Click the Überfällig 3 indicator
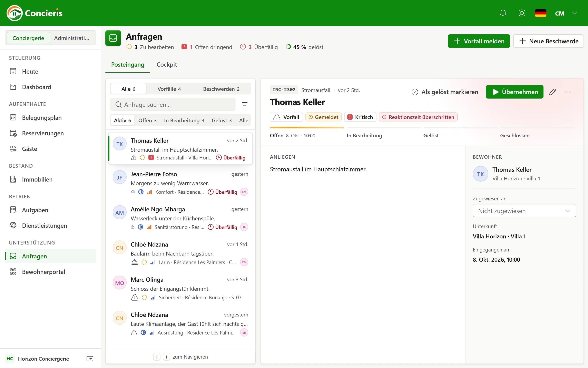Image resolution: width=588 pixels, height=368 pixels. (x=259, y=47)
